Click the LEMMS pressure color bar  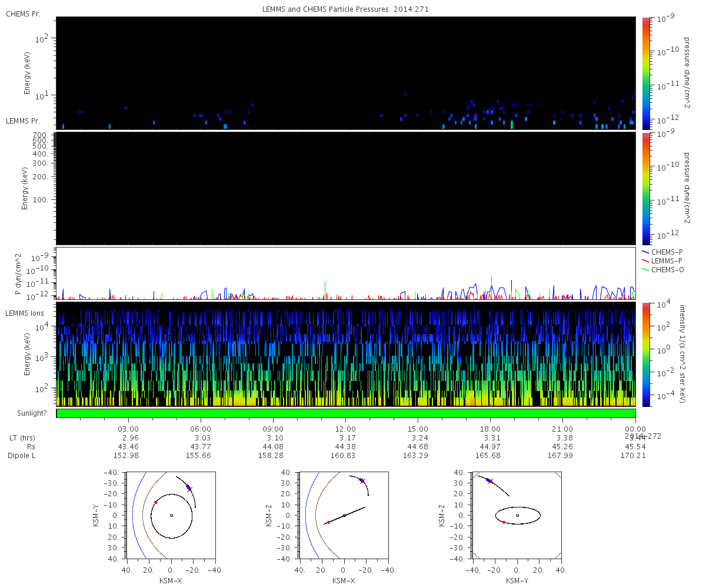645,188
